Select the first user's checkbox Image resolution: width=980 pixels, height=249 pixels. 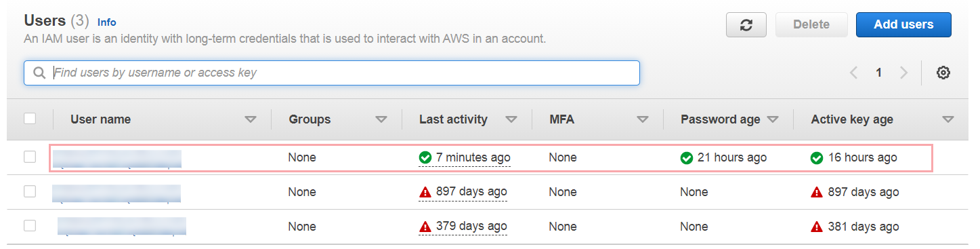pyautogui.click(x=30, y=157)
